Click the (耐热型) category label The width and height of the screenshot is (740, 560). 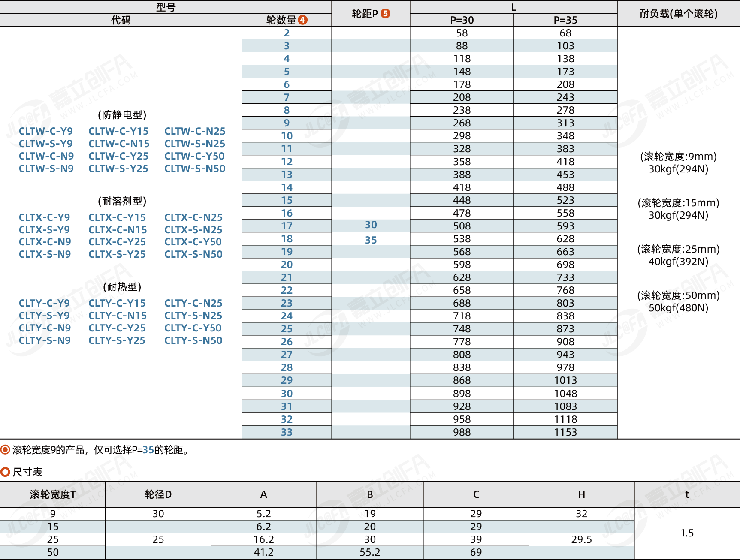click(x=122, y=287)
